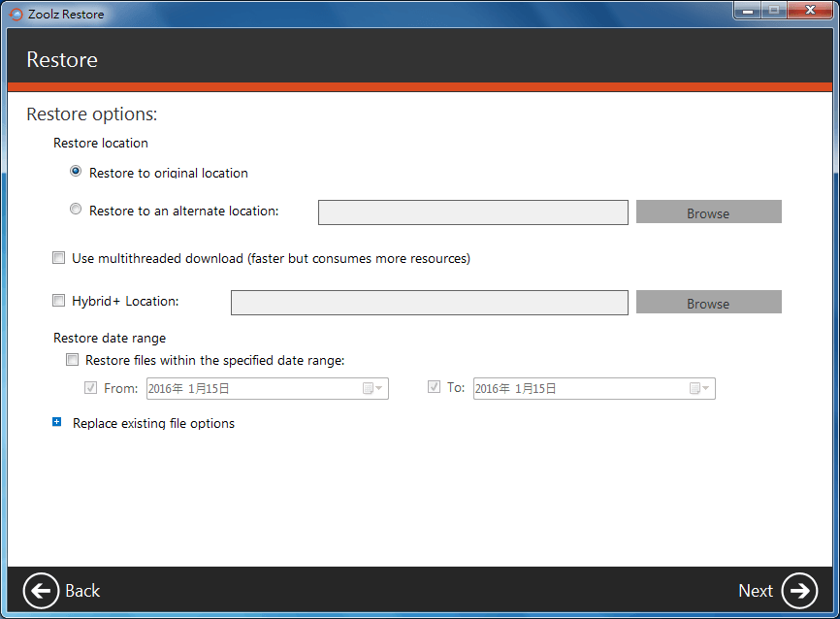Click the Hybrid+ Location path field
The image size is (840, 619).
point(429,303)
